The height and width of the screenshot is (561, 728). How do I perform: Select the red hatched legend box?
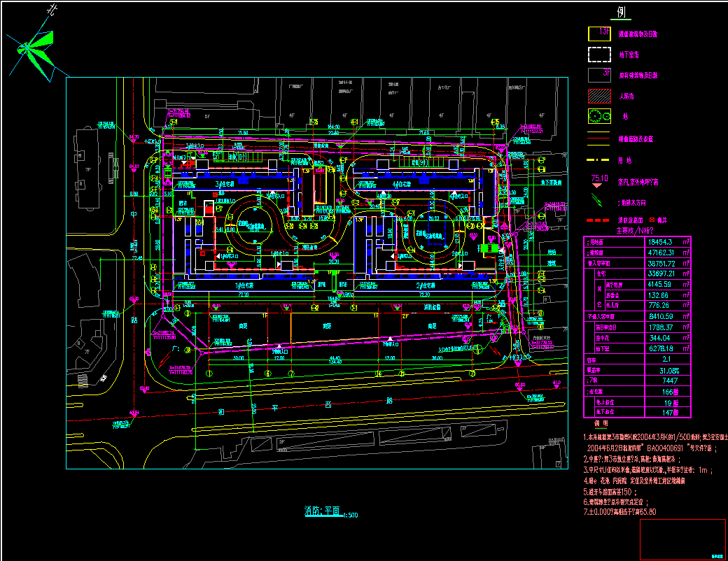(599, 96)
